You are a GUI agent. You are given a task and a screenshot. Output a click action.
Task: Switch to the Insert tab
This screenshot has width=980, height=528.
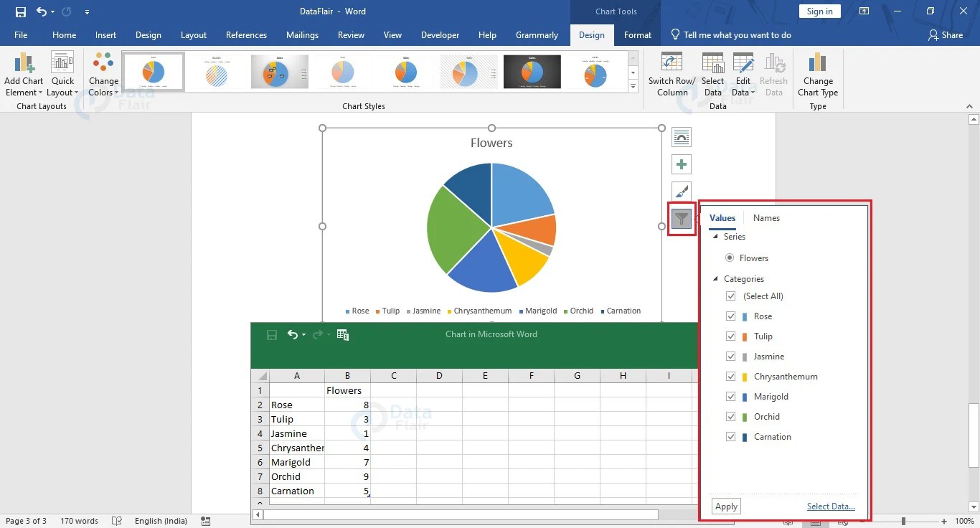coord(105,34)
